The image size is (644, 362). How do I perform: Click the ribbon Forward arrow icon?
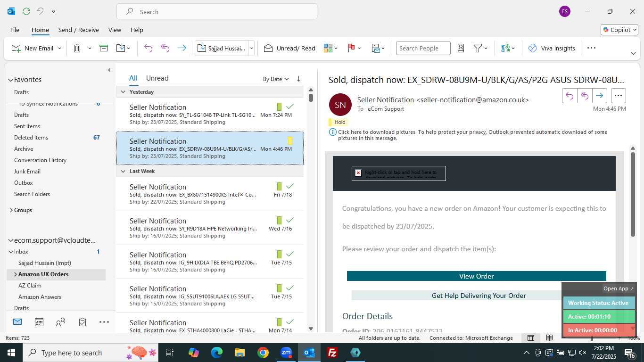pos(182,48)
